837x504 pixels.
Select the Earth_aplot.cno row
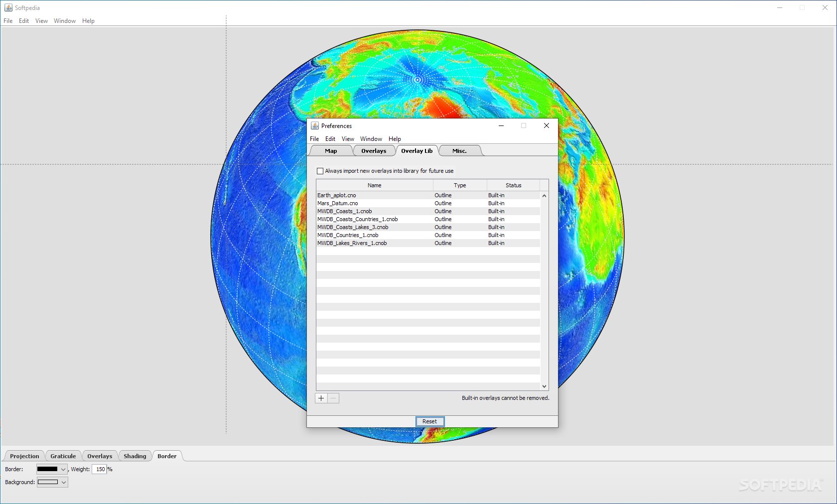coord(428,195)
